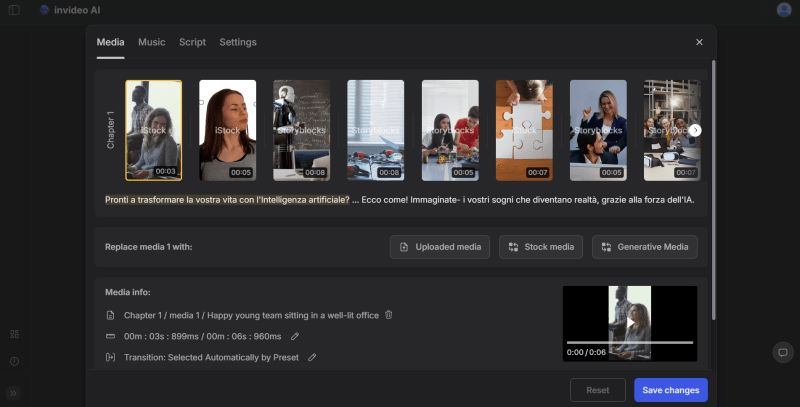
Task: Open the grid dashboard icon in sidebar
Action: [14, 334]
